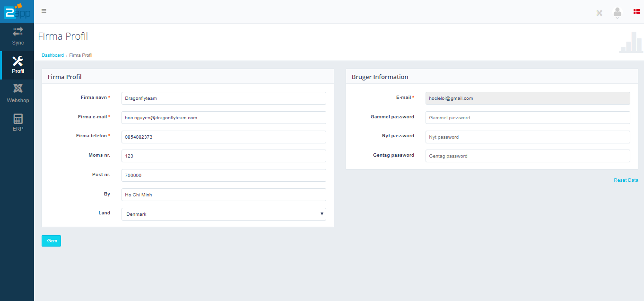This screenshot has width=644, height=301.
Task: Expand the Land country dropdown
Action: point(224,214)
